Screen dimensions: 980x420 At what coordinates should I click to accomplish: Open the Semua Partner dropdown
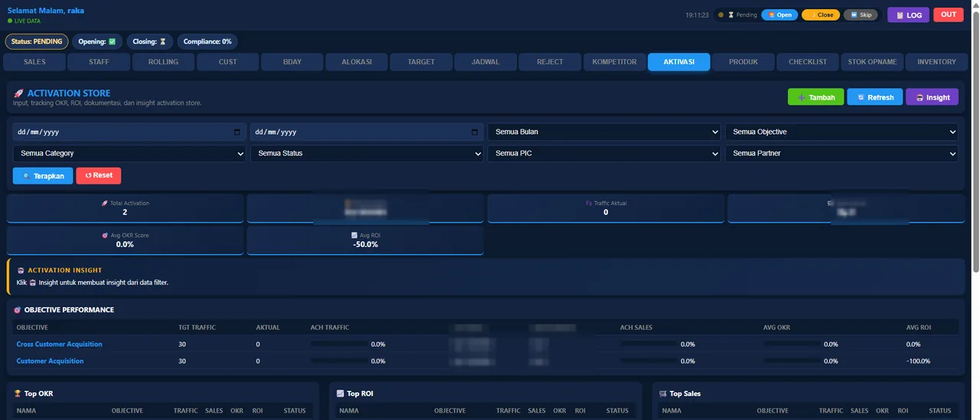click(841, 153)
